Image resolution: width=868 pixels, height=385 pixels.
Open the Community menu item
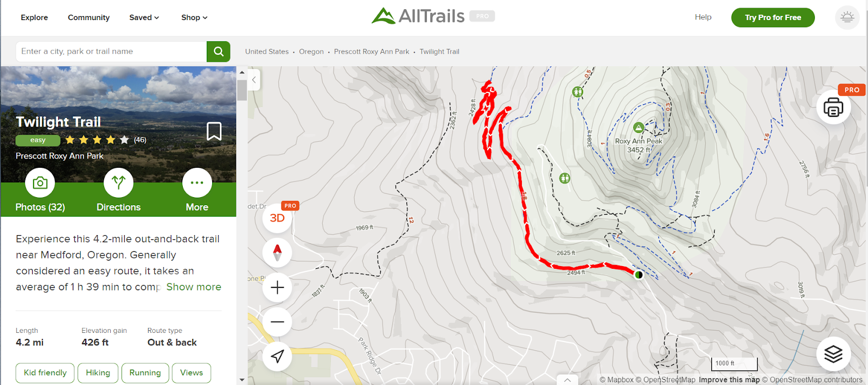tap(88, 17)
